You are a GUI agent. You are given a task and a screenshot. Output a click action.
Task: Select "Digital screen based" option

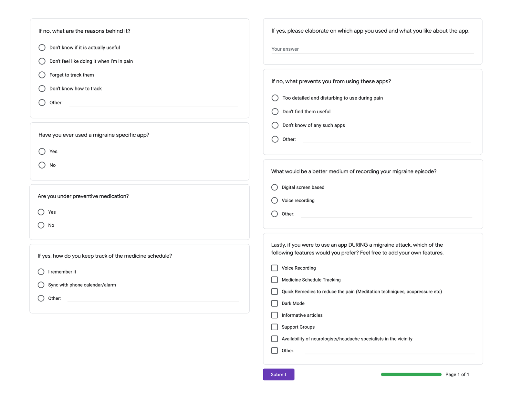275,187
